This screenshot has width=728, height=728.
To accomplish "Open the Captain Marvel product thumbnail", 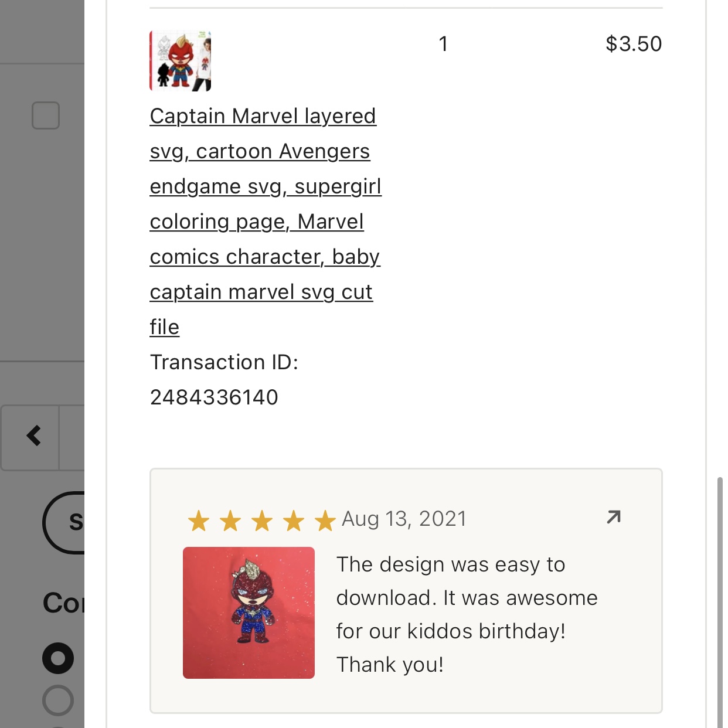I will [x=181, y=61].
